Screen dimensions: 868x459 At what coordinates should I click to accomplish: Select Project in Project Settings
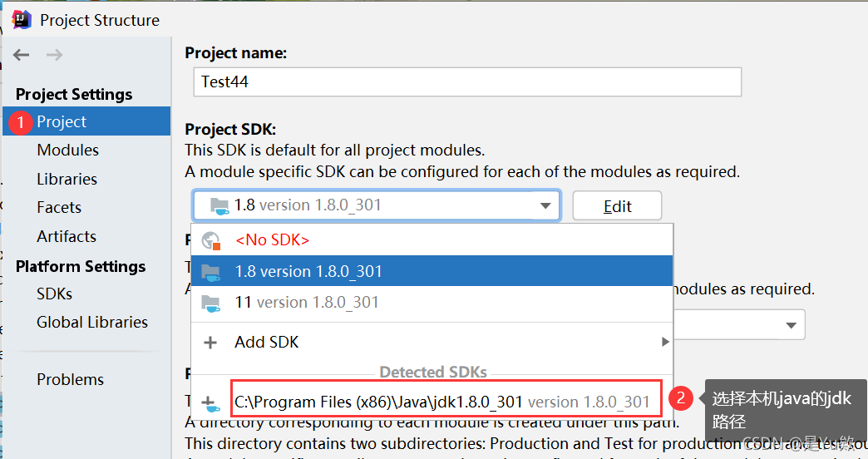click(x=87, y=121)
